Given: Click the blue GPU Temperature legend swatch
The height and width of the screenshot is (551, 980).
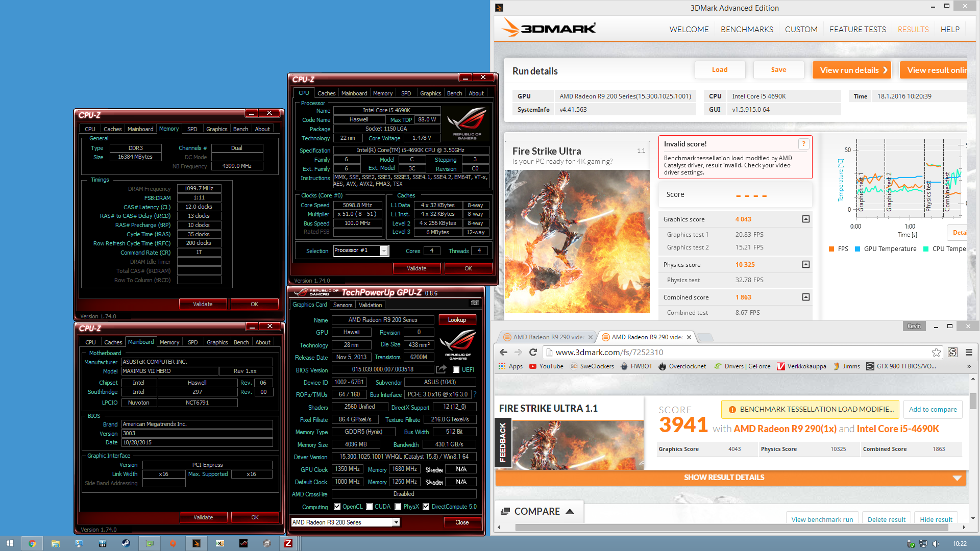Looking at the screenshot, I should click(857, 249).
